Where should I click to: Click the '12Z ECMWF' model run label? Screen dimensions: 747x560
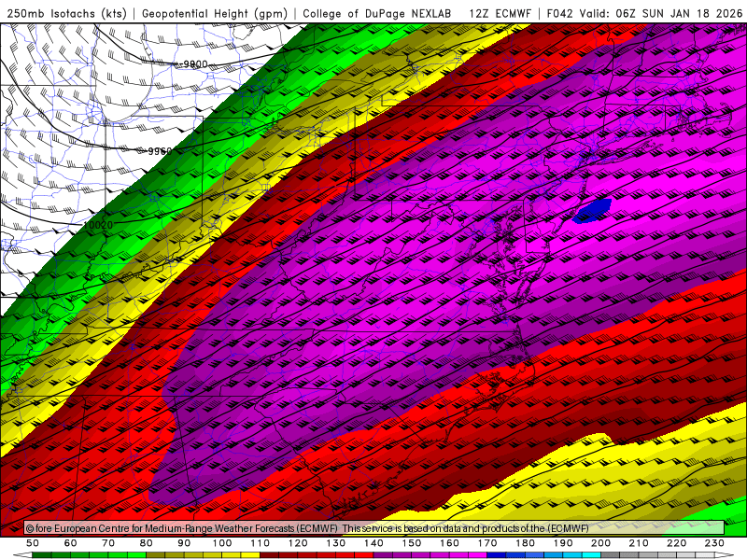[x=500, y=13]
